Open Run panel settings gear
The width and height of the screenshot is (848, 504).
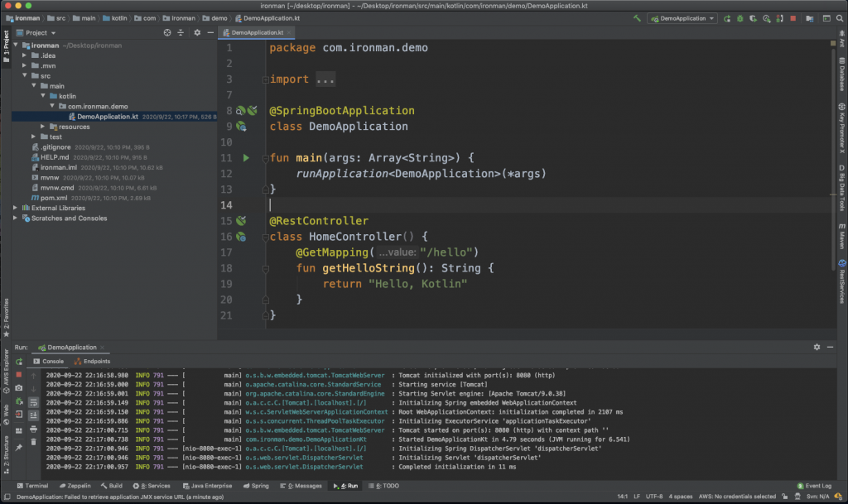pos(817,348)
